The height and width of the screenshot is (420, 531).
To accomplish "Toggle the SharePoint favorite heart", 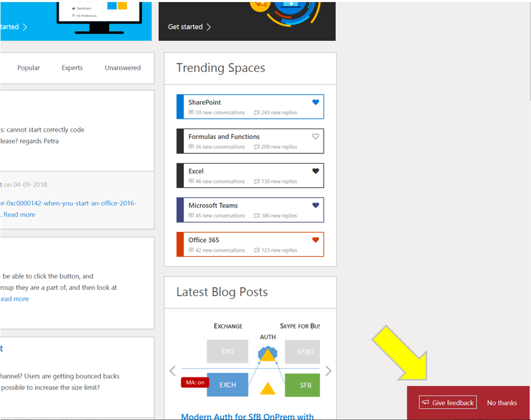I will [315, 102].
